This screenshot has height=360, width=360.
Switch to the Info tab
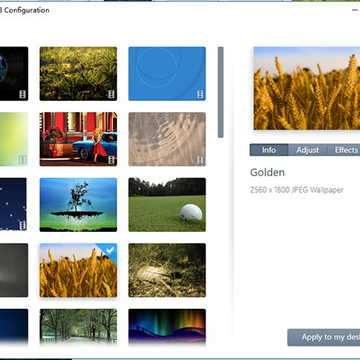coord(269,150)
